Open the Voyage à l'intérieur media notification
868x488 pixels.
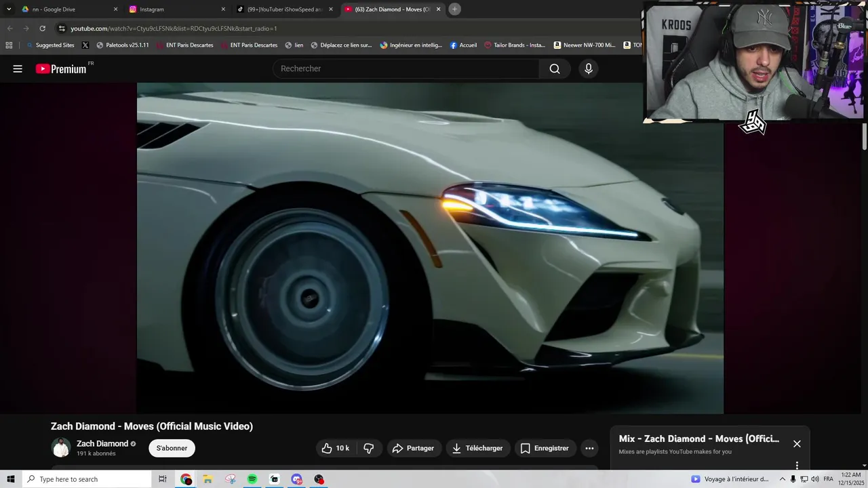coord(730,479)
